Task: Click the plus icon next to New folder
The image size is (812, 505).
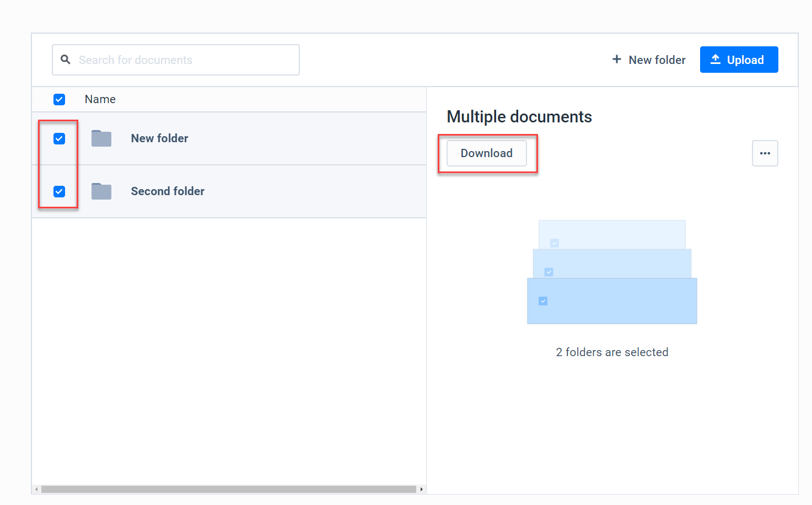Action: coord(616,59)
